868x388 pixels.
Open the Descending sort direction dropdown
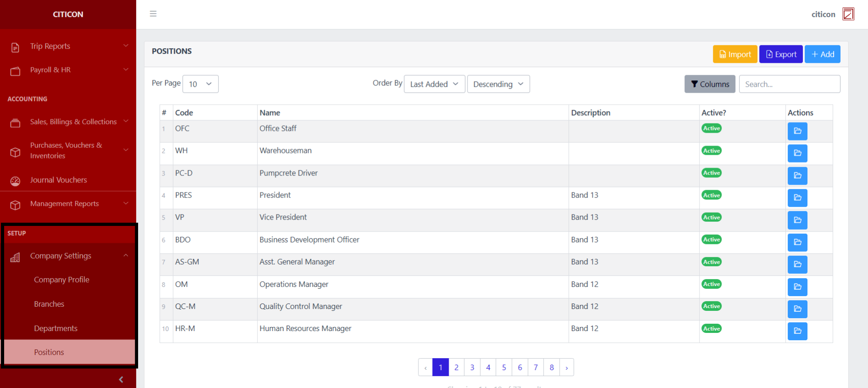tap(498, 84)
